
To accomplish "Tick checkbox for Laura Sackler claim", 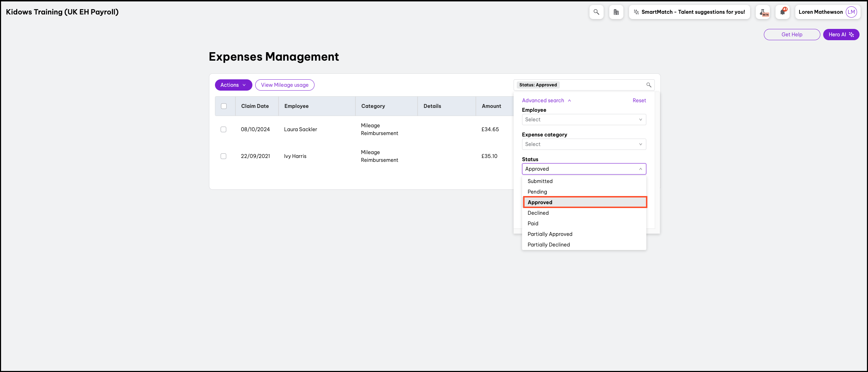I will pyautogui.click(x=223, y=129).
